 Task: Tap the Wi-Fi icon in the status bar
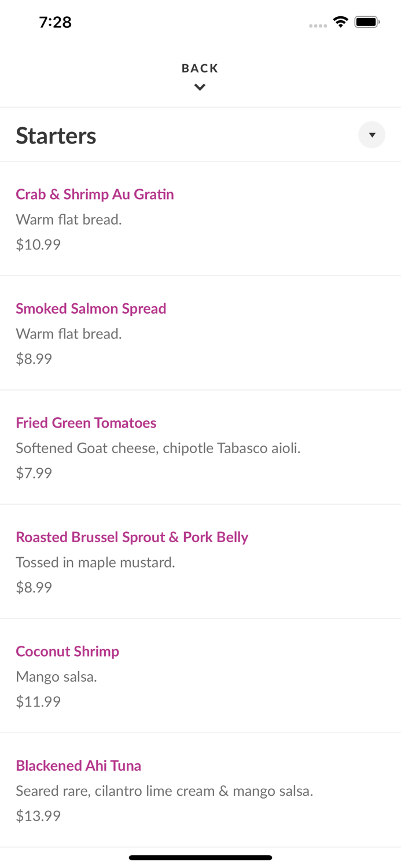point(340,21)
